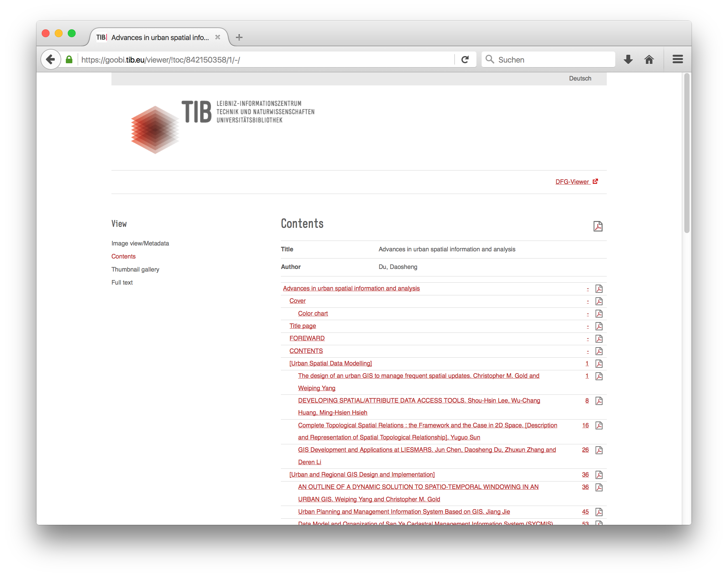Open the browser downloads arrow icon
728x577 pixels.
(628, 59)
